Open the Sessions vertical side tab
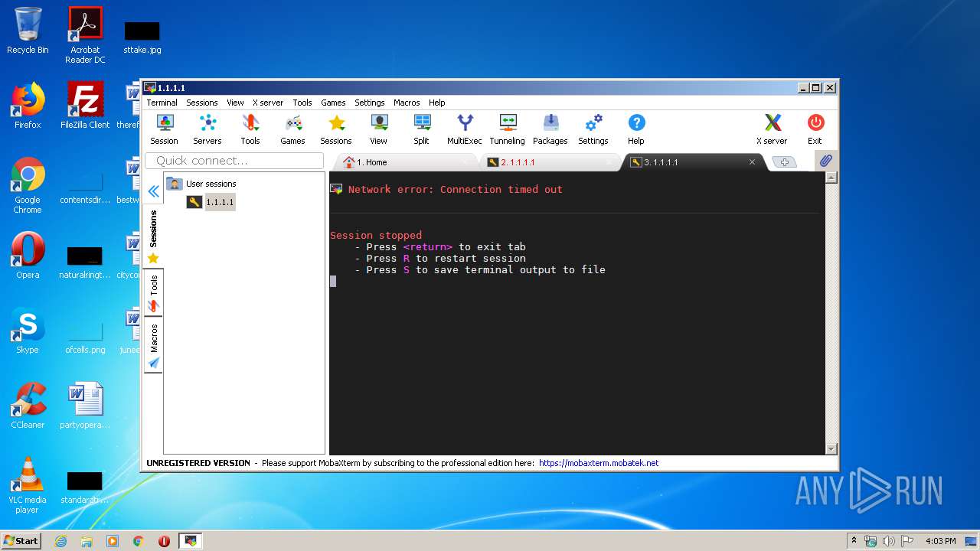 click(153, 236)
